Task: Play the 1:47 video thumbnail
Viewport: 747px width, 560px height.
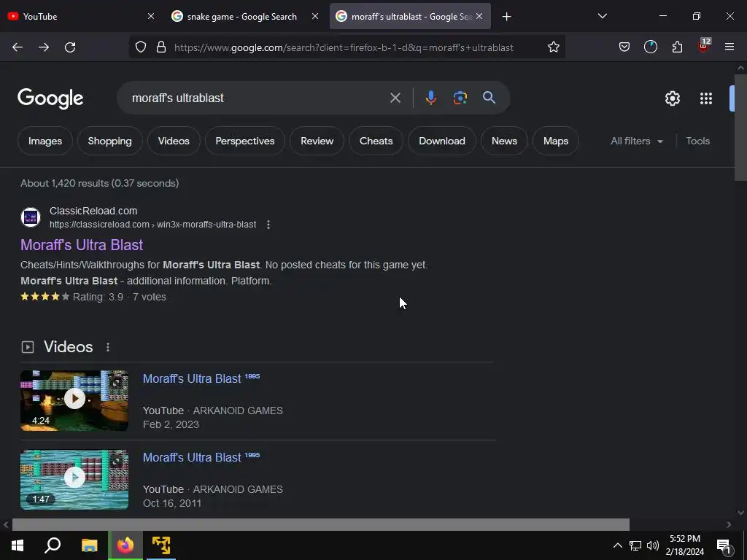Action: [74, 480]
